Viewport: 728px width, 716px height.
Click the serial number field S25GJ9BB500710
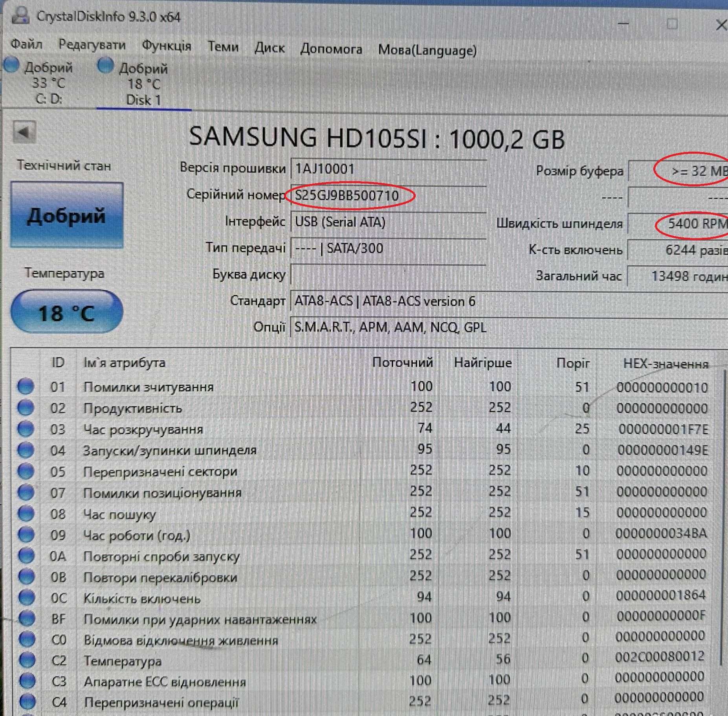388,195
